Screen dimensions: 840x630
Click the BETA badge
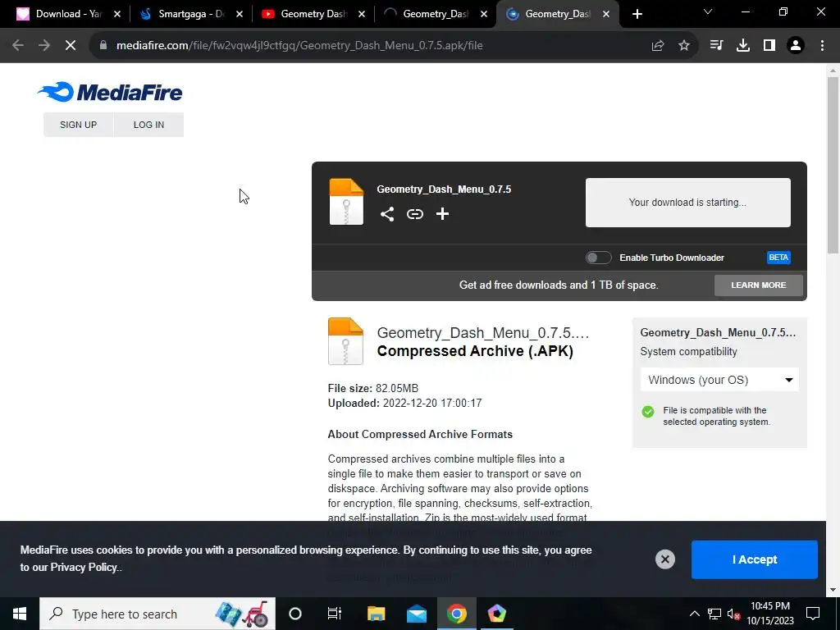pos(778,258)
